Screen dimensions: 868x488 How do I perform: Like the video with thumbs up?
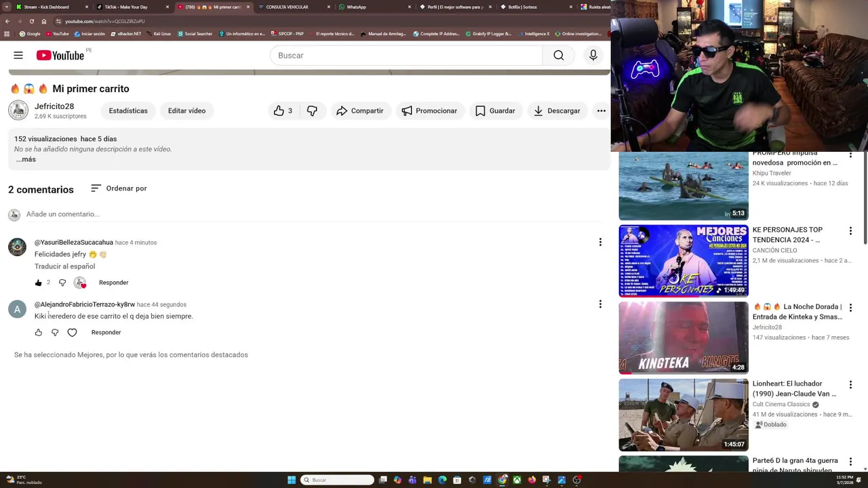click(x=283, y=110)
